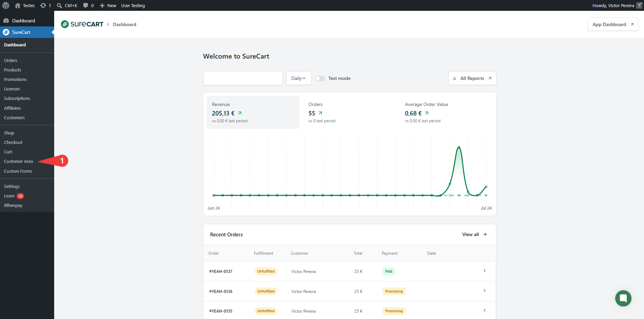Click Processing badge on #YEAH-0136
The height and width of the screenshot is (319, 644).
tap(394, 291)
